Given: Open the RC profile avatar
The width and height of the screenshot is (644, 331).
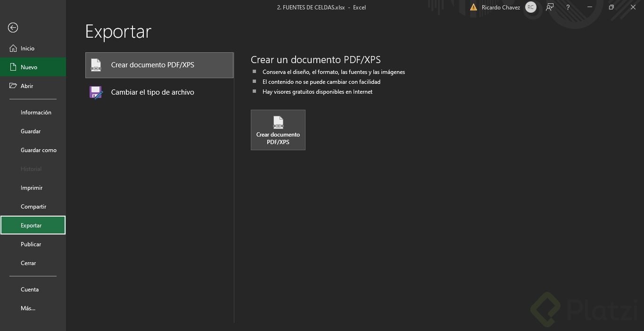Looking at the screenshot, I should 531,8.
